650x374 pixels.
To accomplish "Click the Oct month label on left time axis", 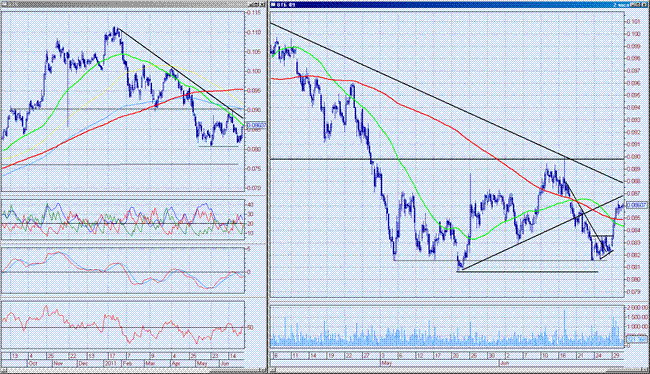I will [33, 363].
